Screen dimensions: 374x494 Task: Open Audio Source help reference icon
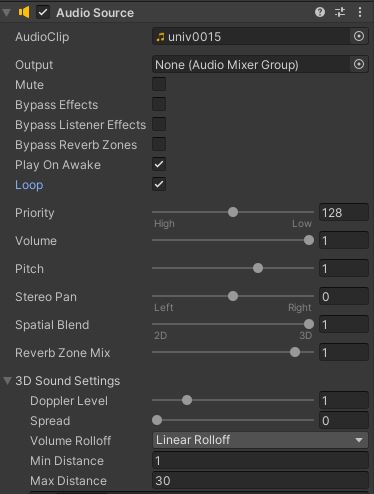pyautogui.click(x=320, y=12)
